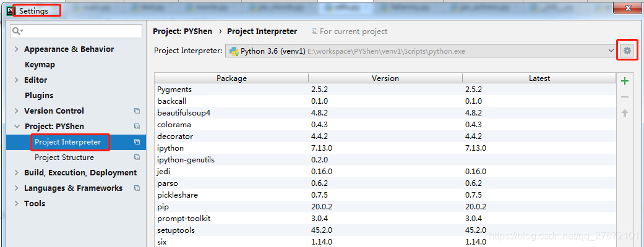Expand the Editor settings node
The width and height of the screenshot is (644, 247).
(x=17, y=80)
